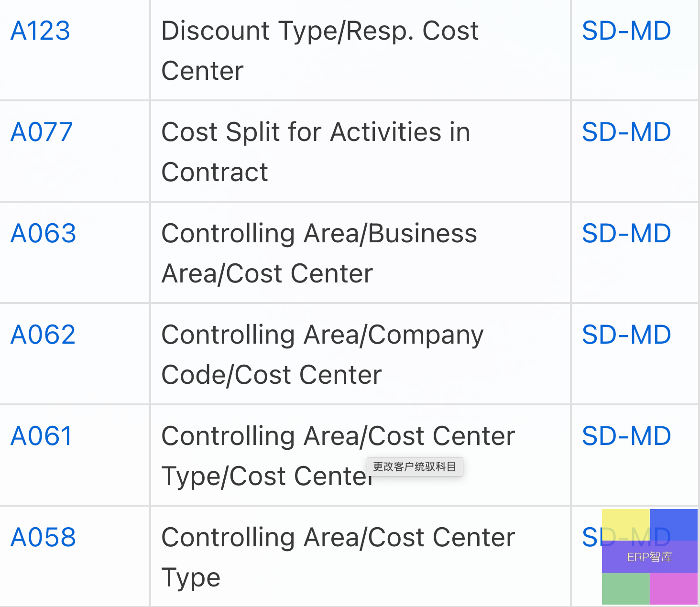Open the A058 table link
Viewport: 700px width, 607px height.
click(43, 538)
